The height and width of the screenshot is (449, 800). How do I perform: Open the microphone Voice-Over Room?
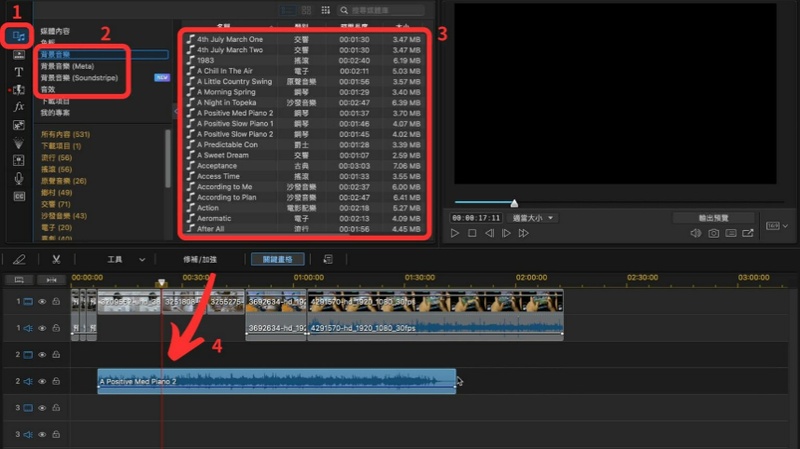(x=18, y=178)
